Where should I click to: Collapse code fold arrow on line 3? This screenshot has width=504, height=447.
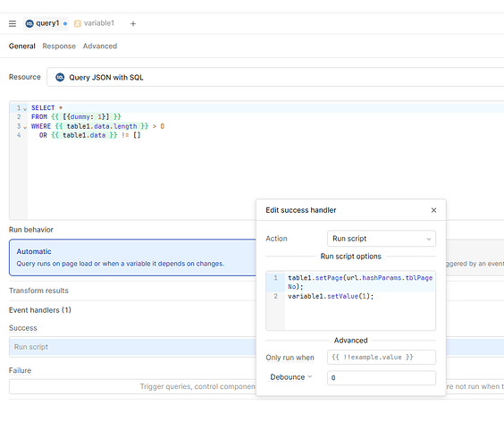pos(25,127)
